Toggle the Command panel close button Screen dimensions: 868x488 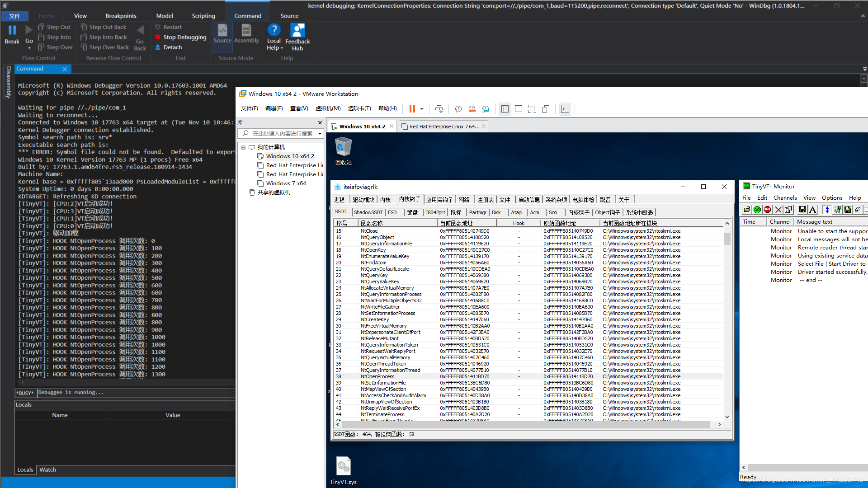[x=64, y=69]
